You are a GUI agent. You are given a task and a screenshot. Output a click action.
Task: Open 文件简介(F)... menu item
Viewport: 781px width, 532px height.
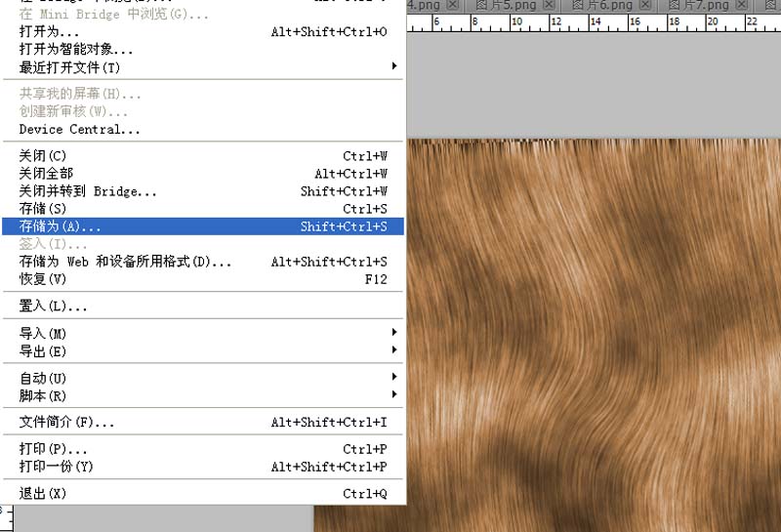(x=203, y=423)
